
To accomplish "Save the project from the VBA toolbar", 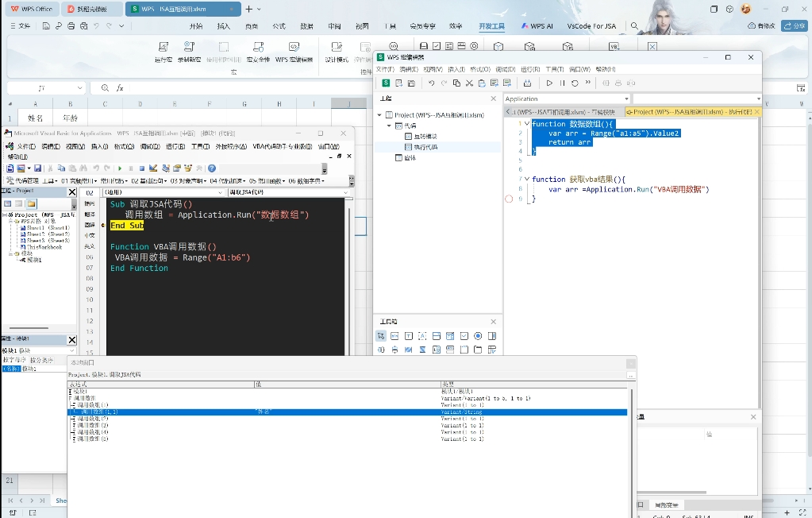I will [38, 168].
